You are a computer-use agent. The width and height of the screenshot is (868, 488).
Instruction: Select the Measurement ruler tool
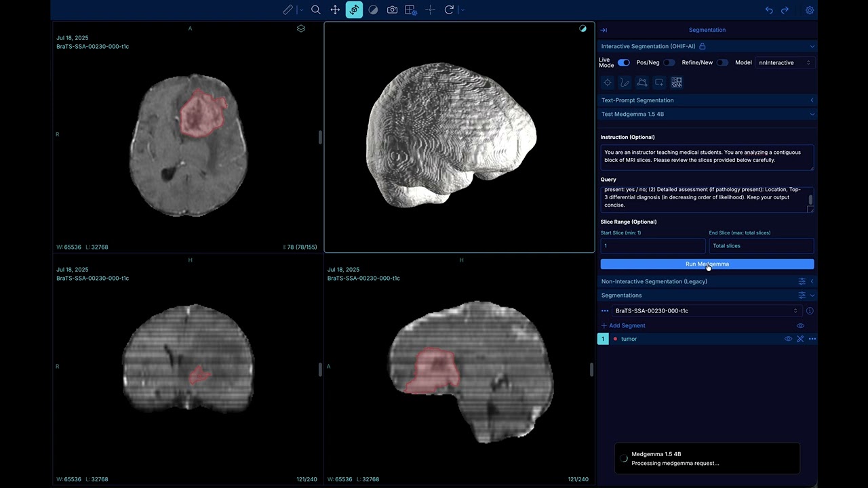click(288, 9)
